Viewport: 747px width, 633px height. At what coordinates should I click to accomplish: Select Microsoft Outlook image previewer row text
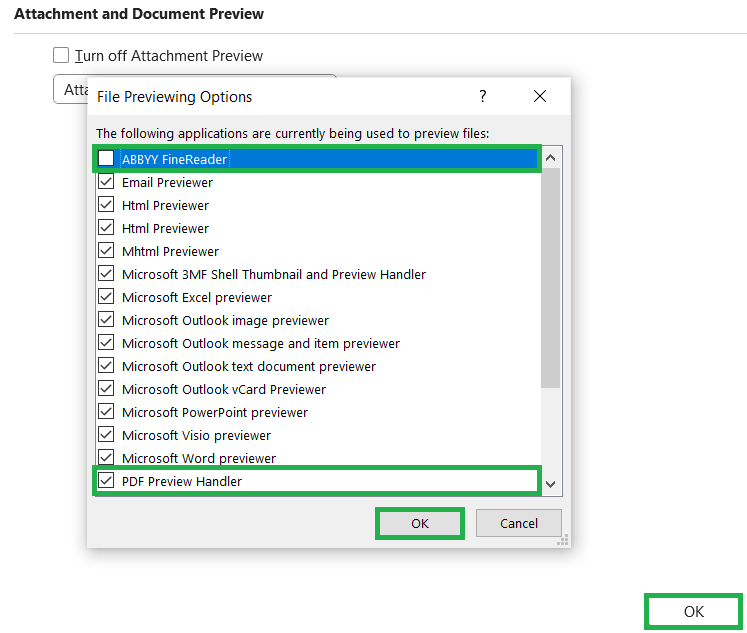tap(225, 321)
